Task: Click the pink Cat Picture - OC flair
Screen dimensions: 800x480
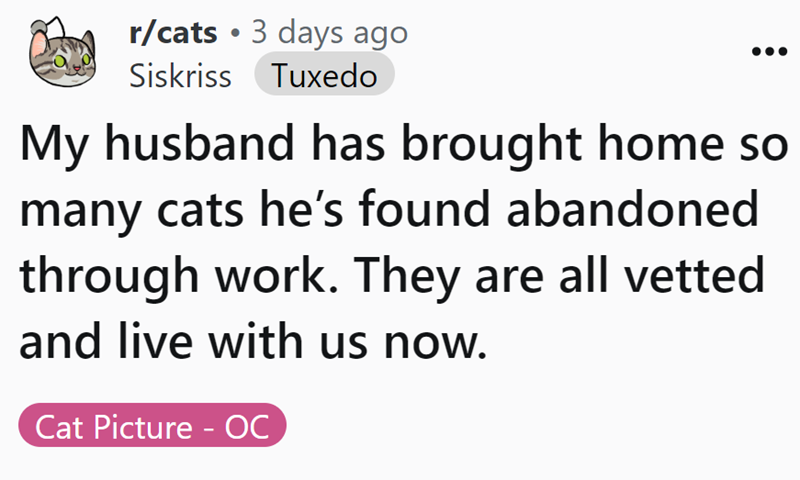Action: [152, 428]
